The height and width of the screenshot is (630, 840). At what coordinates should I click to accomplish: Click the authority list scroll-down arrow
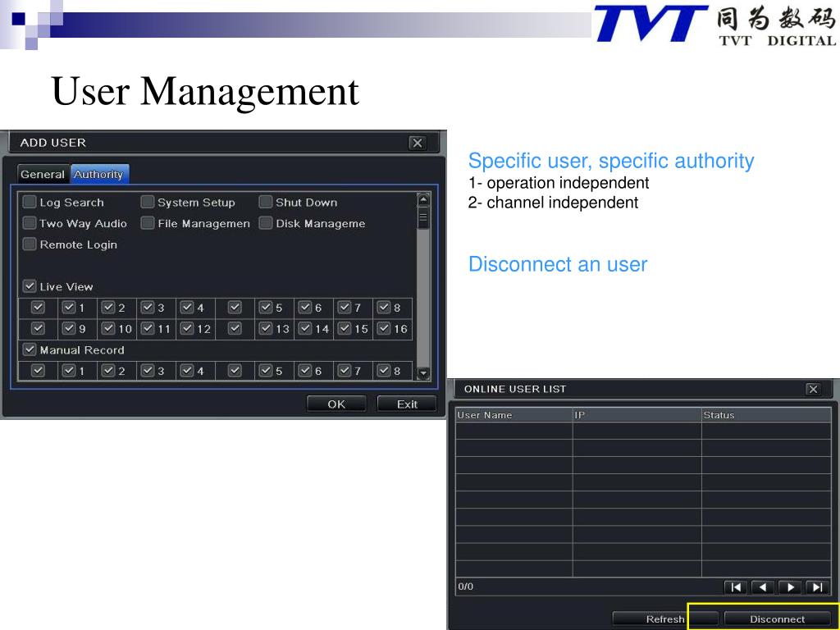pos(423,373)
